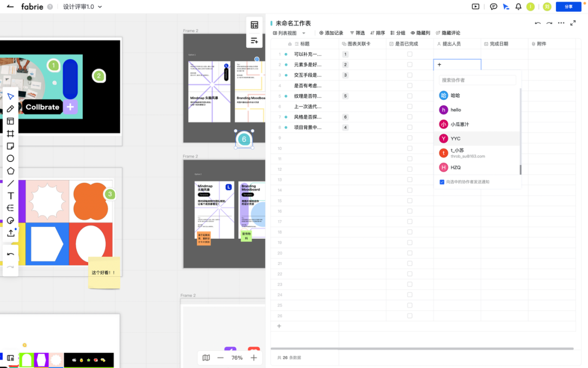Zoom out with minus button
588x368 pixels.
[220, 358]
